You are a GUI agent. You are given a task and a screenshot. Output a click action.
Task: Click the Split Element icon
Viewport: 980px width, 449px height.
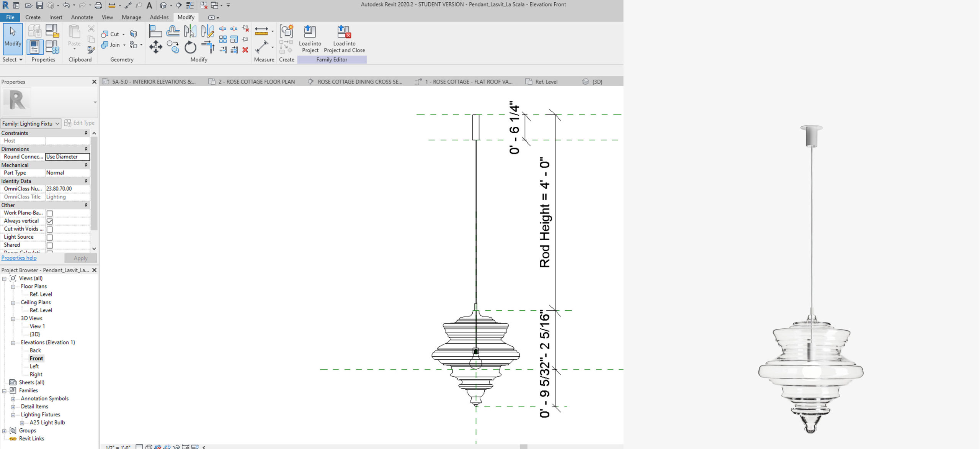tap(222, 29)
